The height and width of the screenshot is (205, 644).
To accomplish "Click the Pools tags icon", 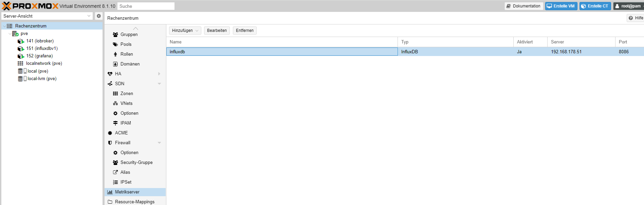I will tap(115, 44).
